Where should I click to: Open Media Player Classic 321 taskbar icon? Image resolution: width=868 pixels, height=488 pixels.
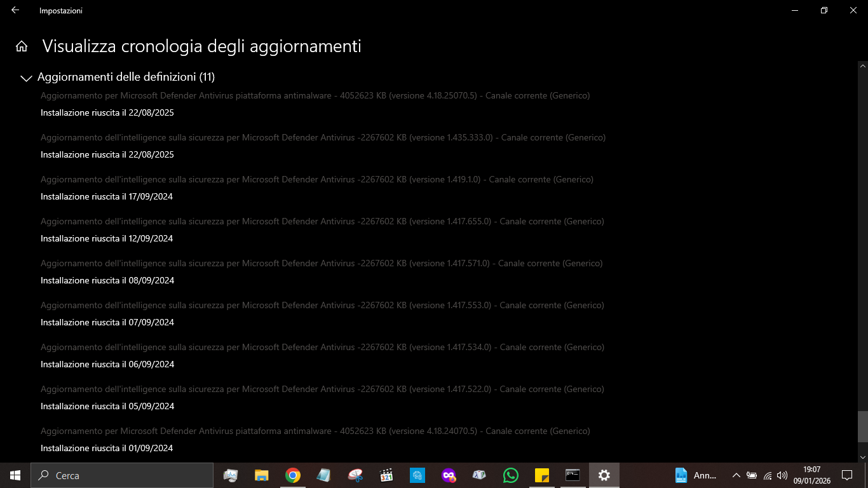pos(386,475)
